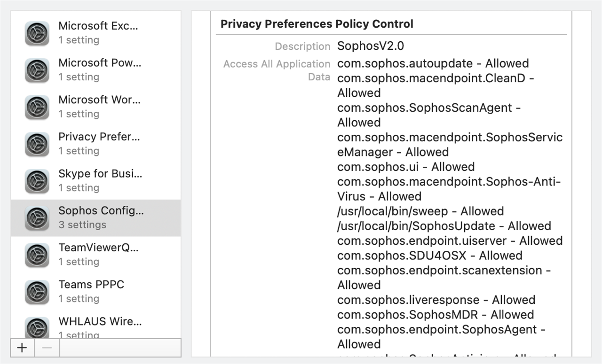Remove selected profile with minus button
Screen dimensions: 602x364
(x=47, y=348)
